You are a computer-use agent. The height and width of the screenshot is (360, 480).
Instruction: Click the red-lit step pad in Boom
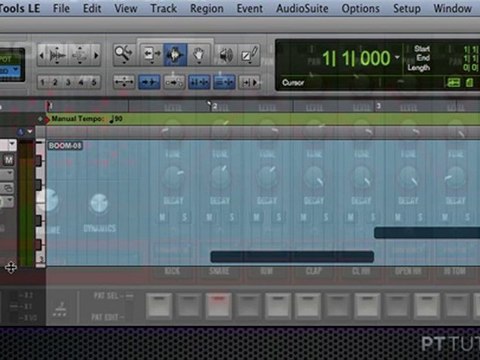(x=219, y=305)
